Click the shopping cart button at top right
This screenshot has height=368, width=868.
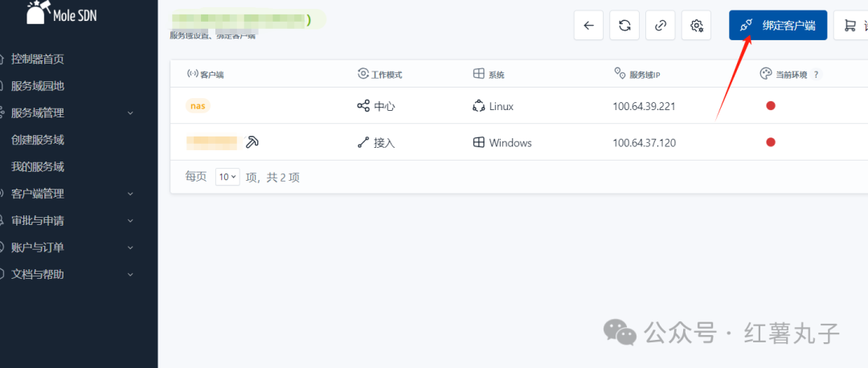pyautogui.click(x=851, y=26)
